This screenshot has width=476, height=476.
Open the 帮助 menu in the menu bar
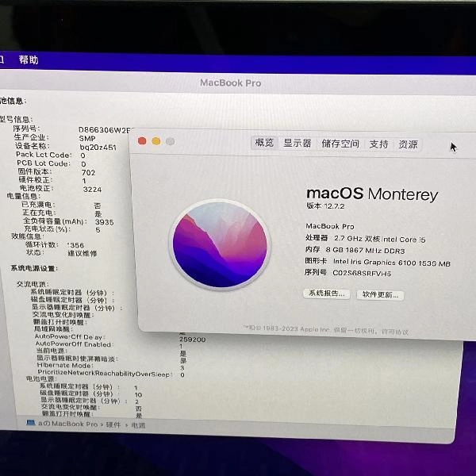(x=29, y=59)
